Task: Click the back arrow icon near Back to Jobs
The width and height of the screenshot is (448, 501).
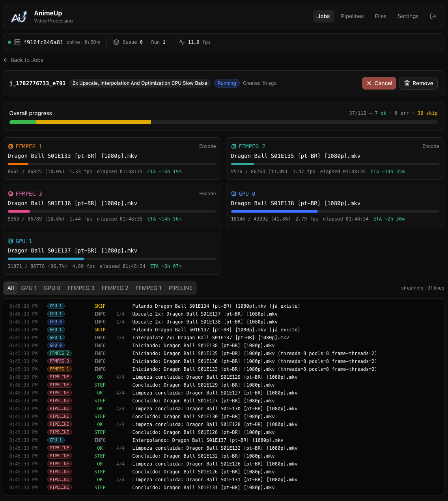Action: (6, 60)
